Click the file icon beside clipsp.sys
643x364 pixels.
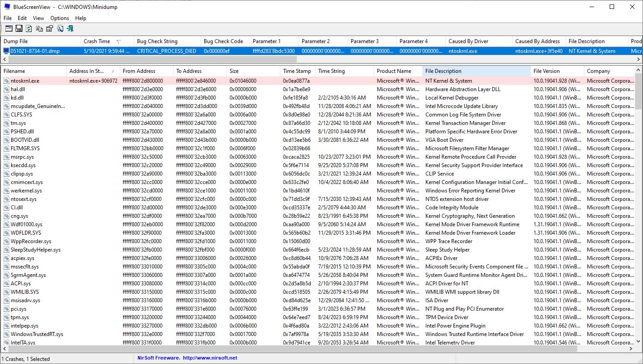pyautogui.click(x=7, y=174)
